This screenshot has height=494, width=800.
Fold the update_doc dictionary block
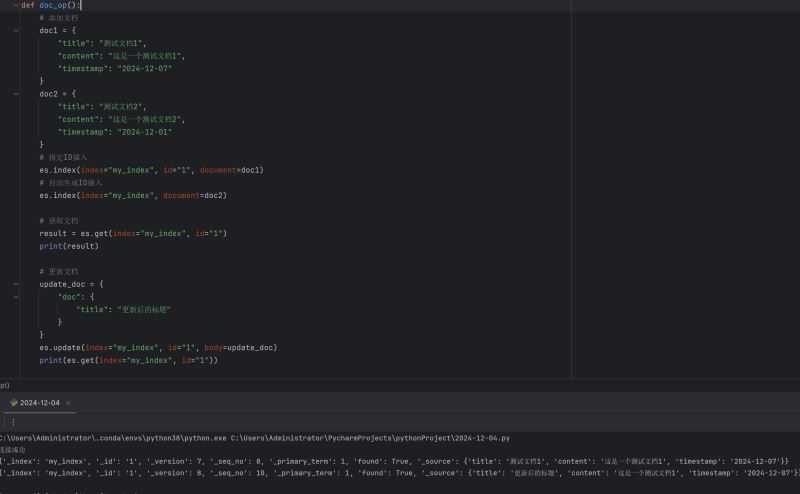15,284
